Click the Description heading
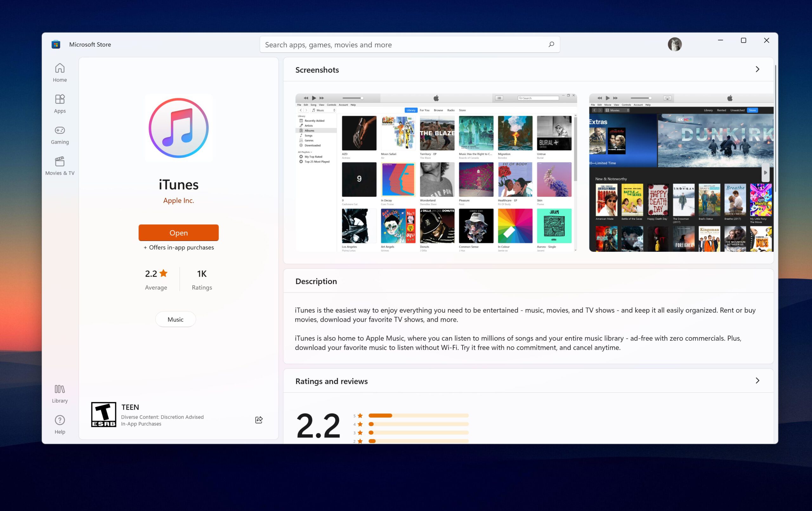Screen dimensions: 812x511 click(x=316, y=281)
